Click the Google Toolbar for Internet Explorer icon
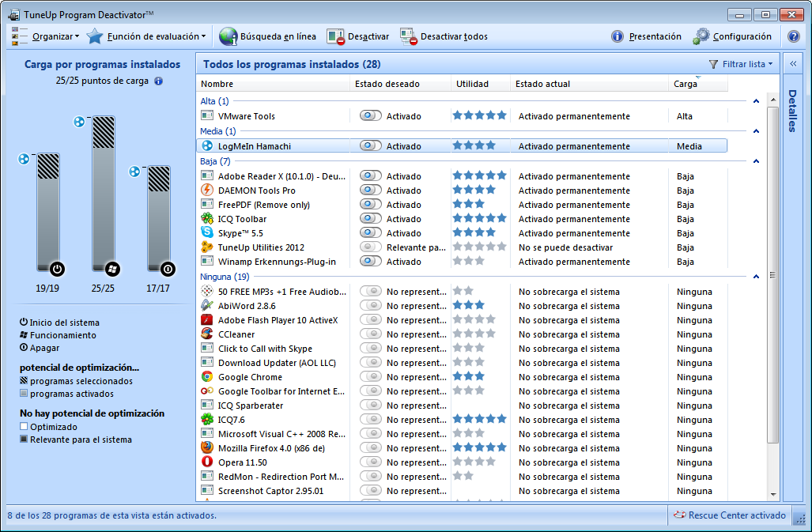 click(x=207, y=391)
